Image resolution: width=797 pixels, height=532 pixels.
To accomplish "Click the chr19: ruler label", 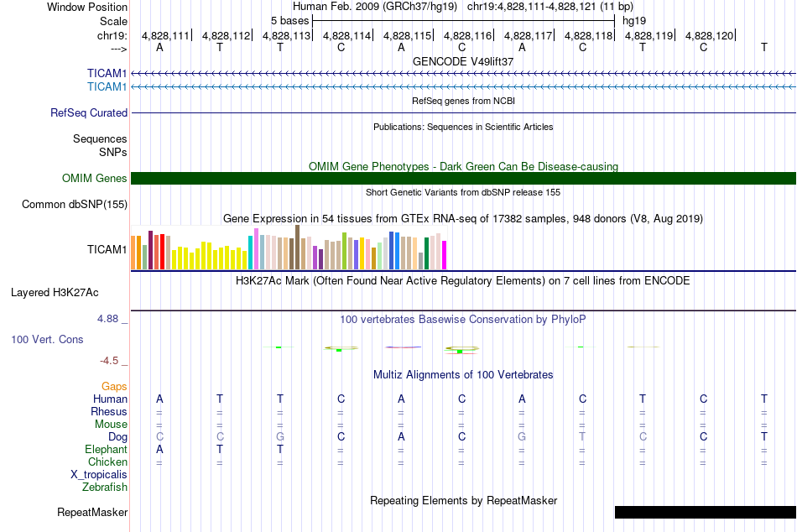I will 112,35.
